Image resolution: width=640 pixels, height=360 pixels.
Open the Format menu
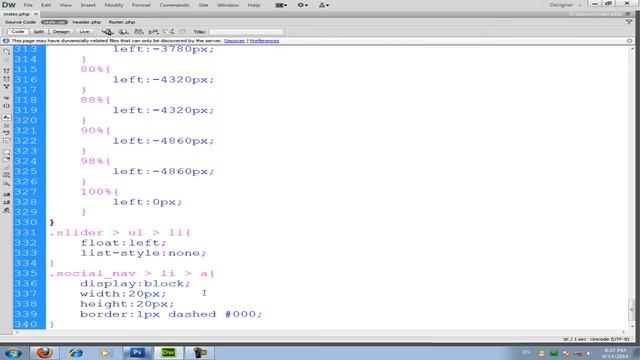click(141, 5)
